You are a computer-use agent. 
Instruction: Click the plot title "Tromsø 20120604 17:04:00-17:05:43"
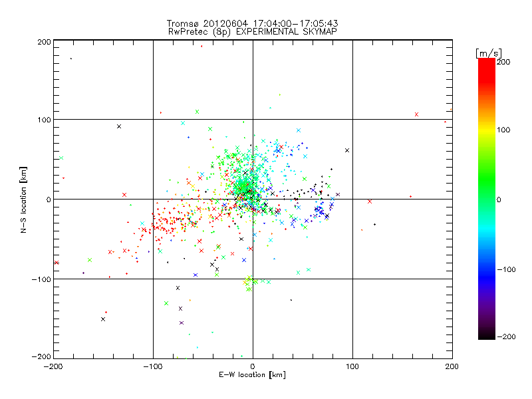(252, 23)
